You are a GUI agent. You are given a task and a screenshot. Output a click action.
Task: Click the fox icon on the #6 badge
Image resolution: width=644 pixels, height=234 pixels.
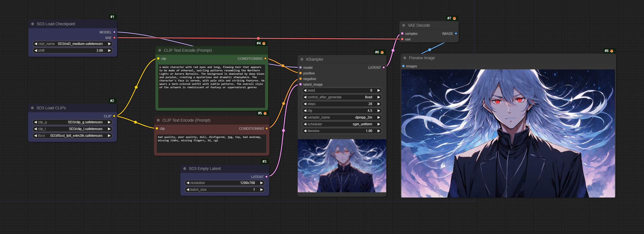[382, 52]
